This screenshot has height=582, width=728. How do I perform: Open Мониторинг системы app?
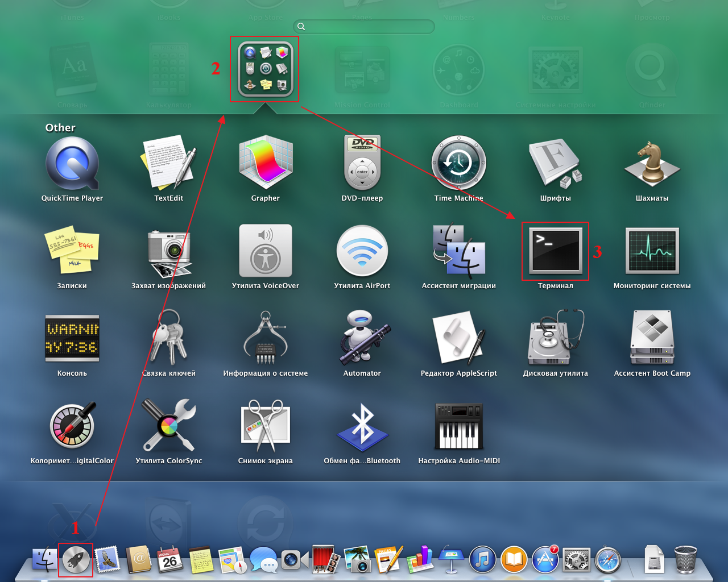[652, 251]
